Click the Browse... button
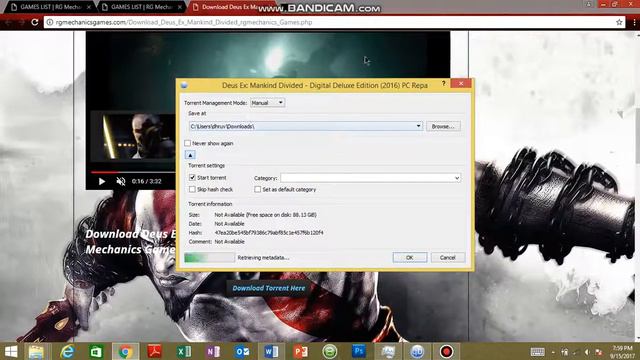 (x=443, y=127)
